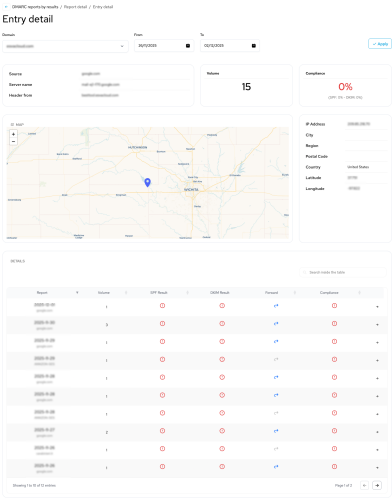Click the SPF fail icon in first row
This screenshot has height=500, width=392.
coord(162,305)
